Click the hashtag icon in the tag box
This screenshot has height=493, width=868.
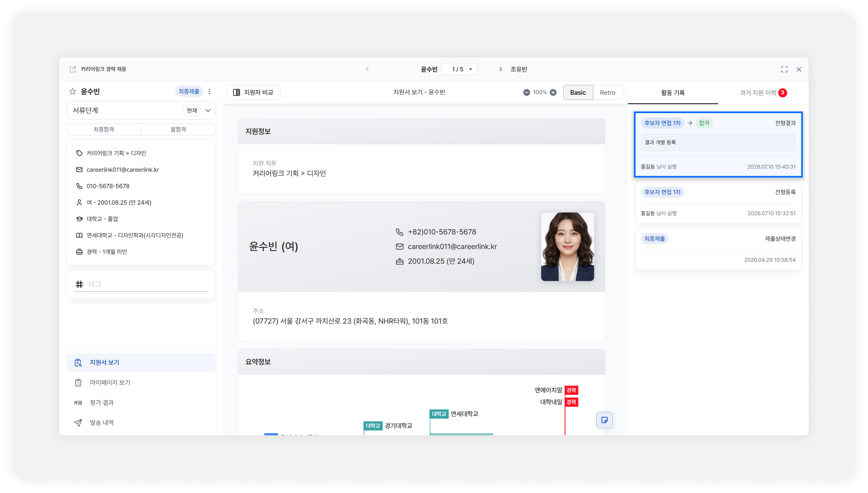(x=79, y=284)
